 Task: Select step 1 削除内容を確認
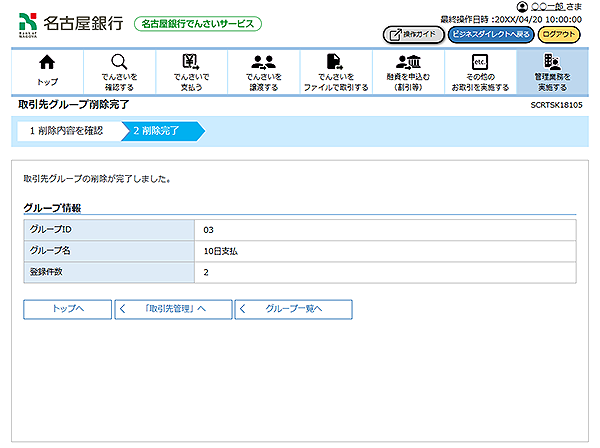pos(66,130)
